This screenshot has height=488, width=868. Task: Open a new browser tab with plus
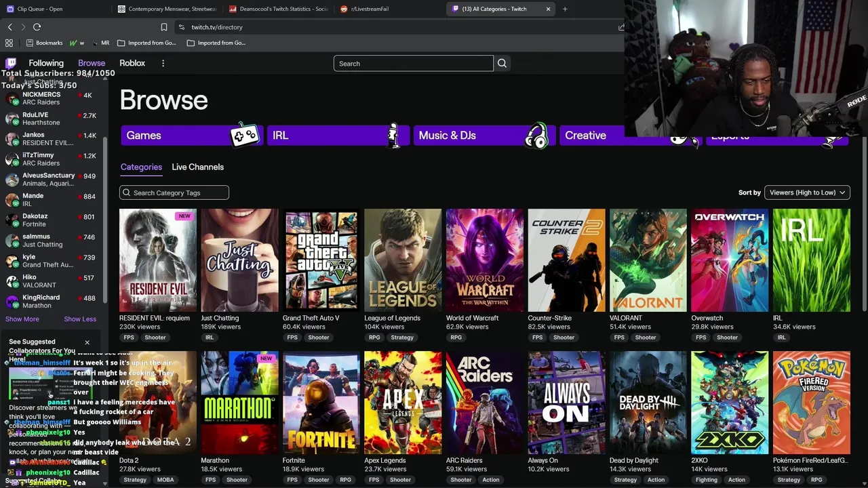click(x=565, y=9)
